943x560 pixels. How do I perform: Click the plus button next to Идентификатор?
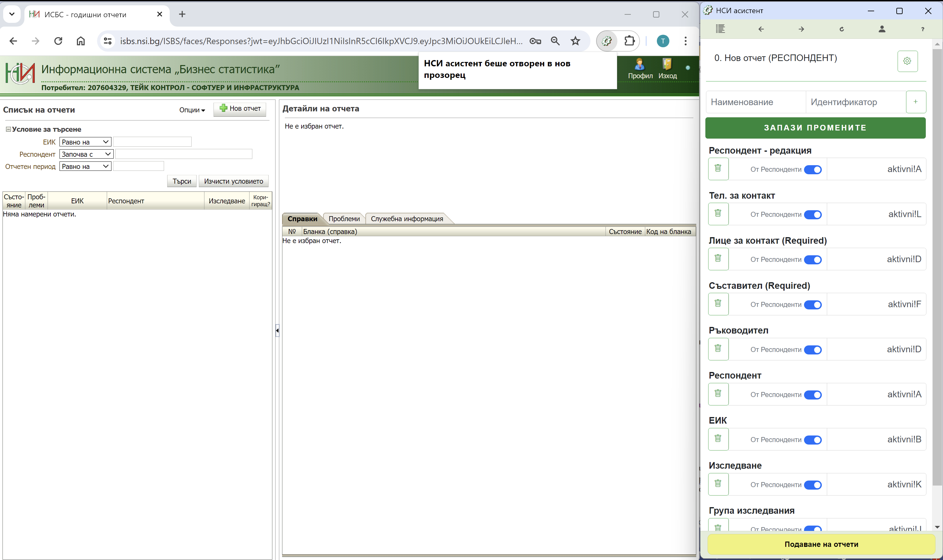pyautogui.click(x=915, y=101)
